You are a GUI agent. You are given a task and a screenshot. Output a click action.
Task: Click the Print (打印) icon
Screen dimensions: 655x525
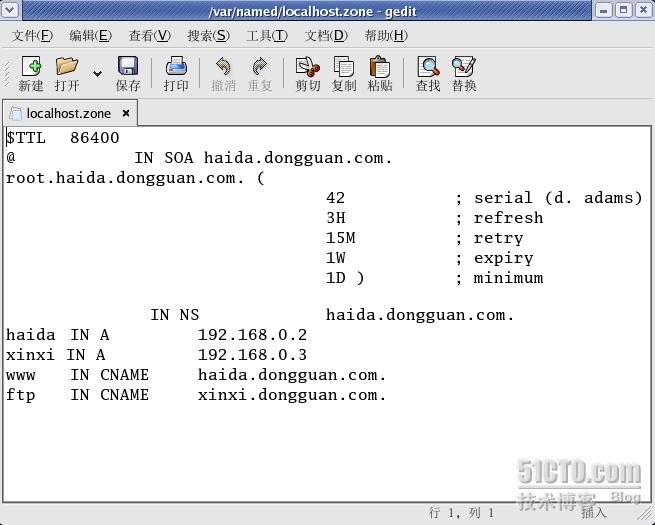point(176,66)
